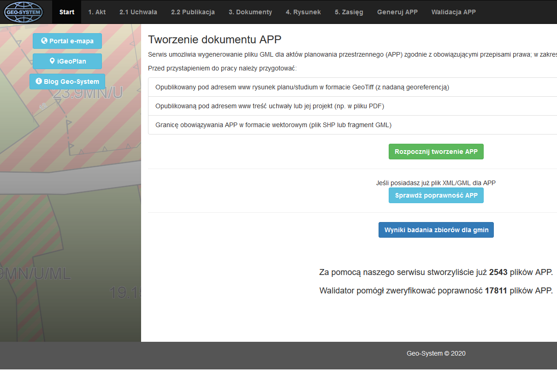Screen dimensions: 557x392
Task: Go to the Start tab
Action: (x=67, y=12)
